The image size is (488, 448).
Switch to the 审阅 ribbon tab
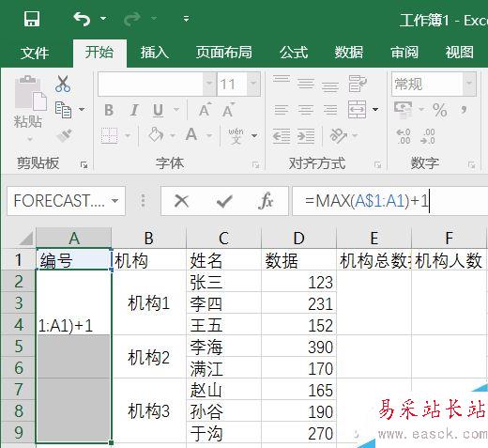[x=404, y=53]
